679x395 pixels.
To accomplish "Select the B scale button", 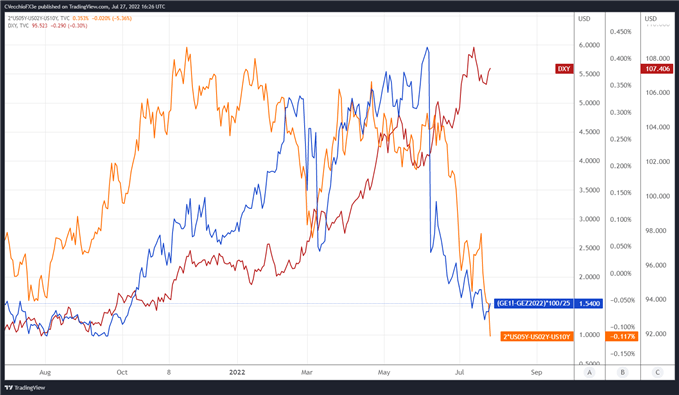I will (623, 372).
